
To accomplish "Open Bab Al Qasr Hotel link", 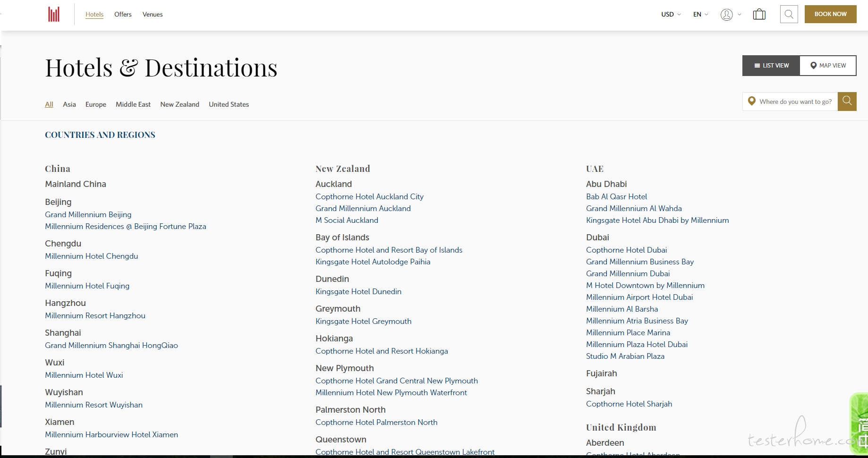I will click(x=617, y=196).
